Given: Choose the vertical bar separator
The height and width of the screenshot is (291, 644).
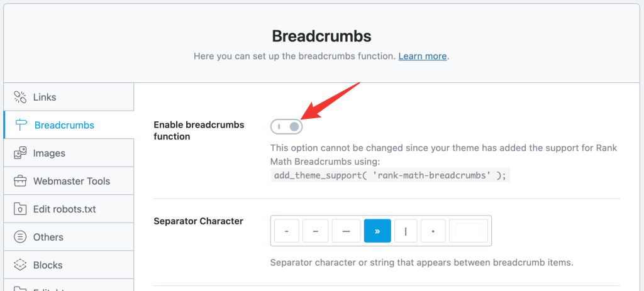Looking at the screenshot, I should click(x=406, y=231).
